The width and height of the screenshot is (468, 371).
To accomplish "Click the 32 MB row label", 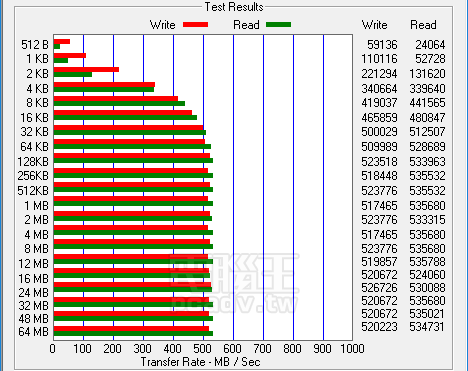I will 34,306.
